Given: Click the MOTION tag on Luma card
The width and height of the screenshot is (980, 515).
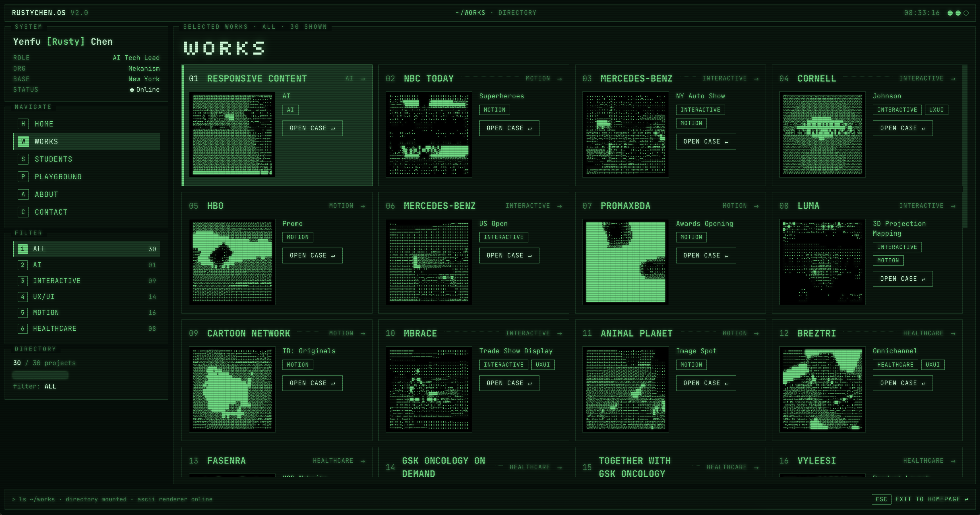Looking at the screenshot, I should tap(888, 260).
